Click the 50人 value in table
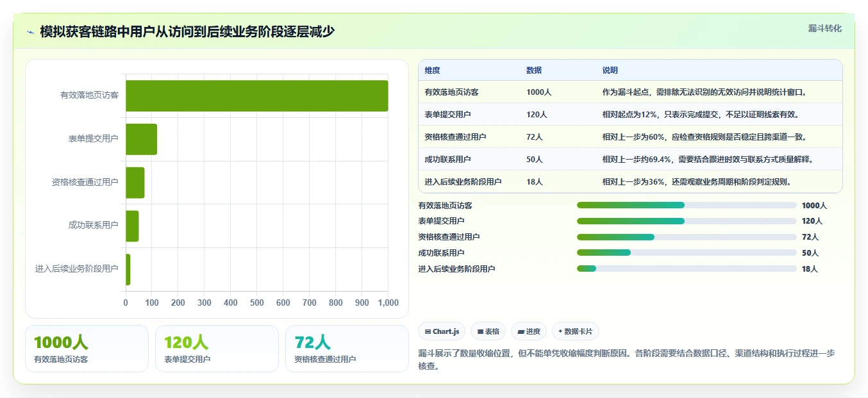The width and height of the screenshot is (868, 398). click(x=535, y=160)
